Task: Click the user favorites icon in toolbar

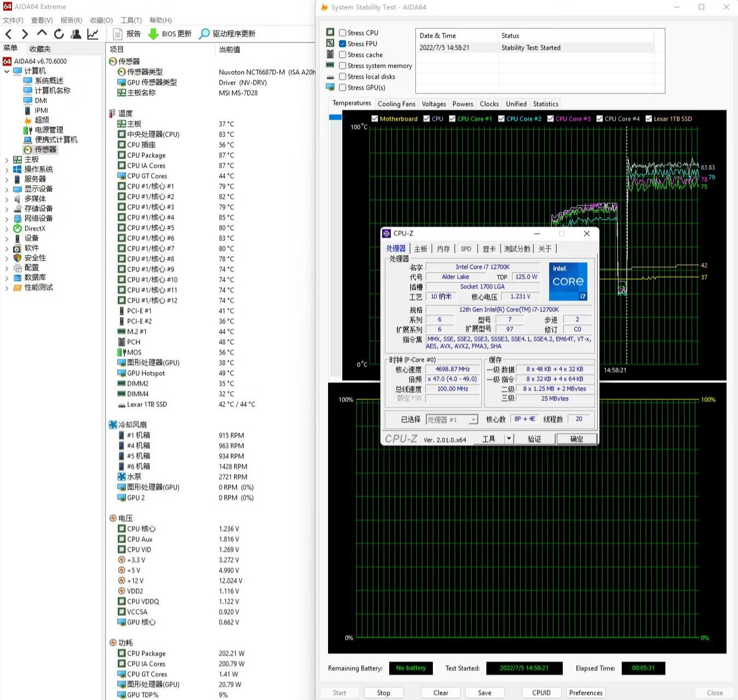Action: pyautogui.click(x=76, y=34)
